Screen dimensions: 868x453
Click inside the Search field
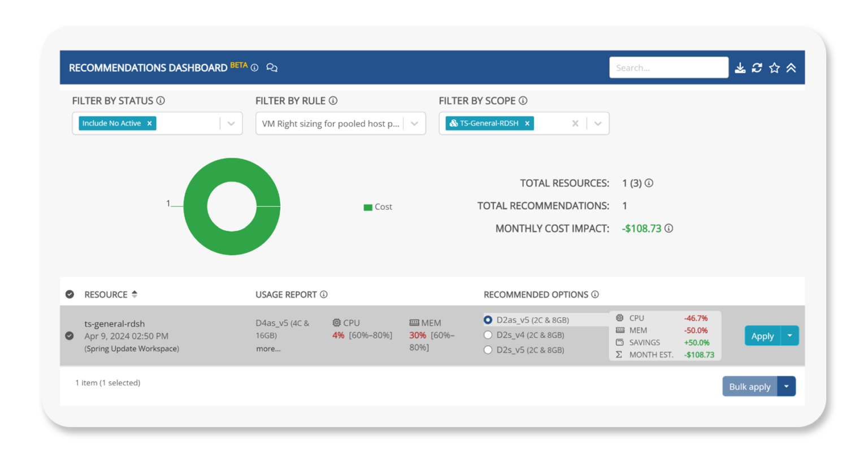[669, 67]
